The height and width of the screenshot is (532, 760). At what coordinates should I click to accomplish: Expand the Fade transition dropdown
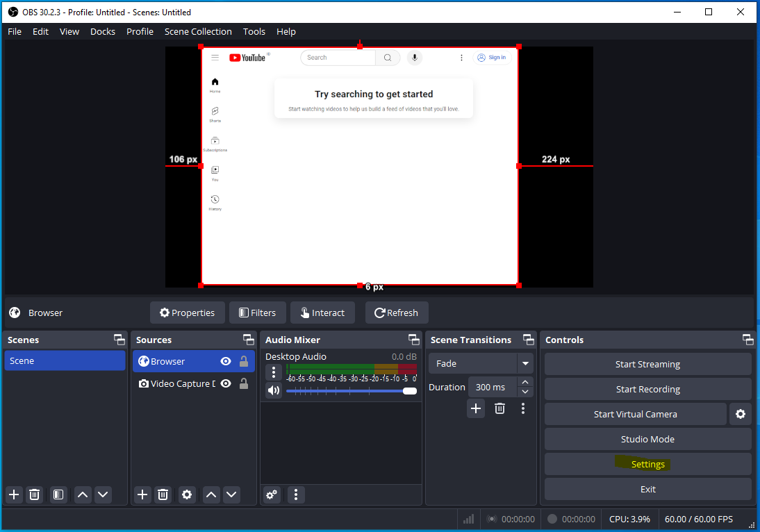pyautogui.click(x=525, y=363)
